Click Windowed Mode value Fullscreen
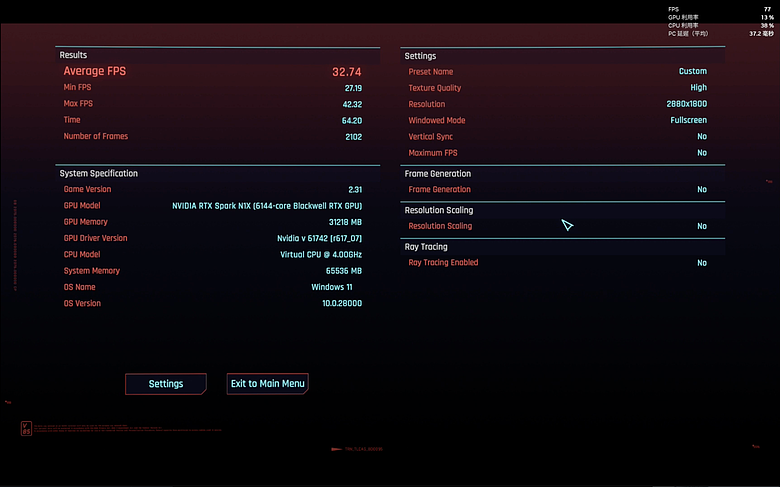 pyautogui.click(x=688, y=120)
